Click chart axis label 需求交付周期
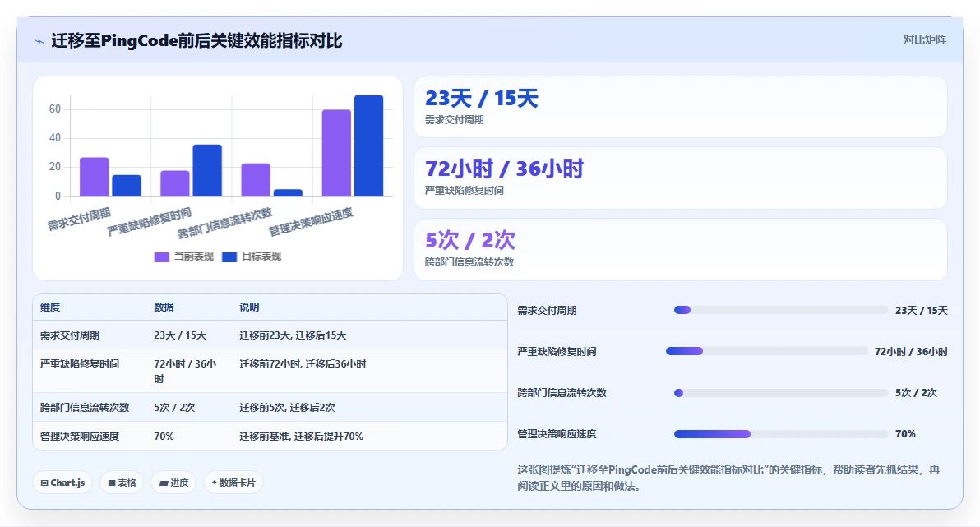This screenshot has height=527, width=980. click(x=80, y=219)
